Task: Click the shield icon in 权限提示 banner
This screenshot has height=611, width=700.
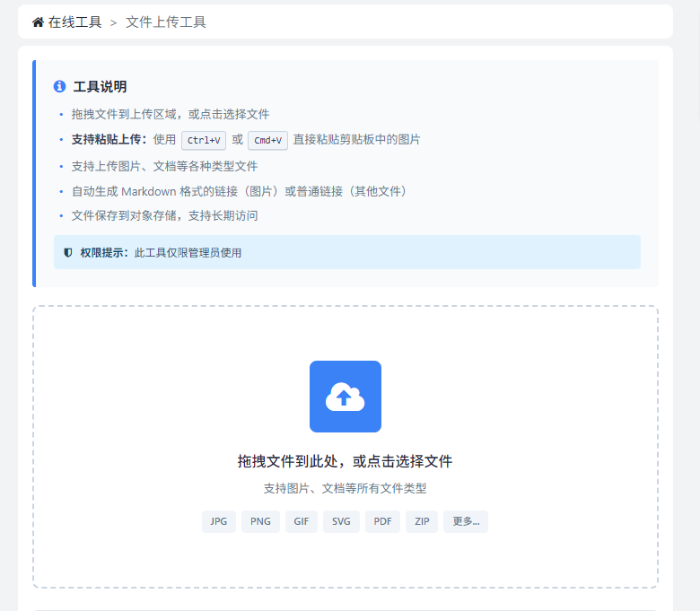Action: pyautogui.click(x=68, y=253)
